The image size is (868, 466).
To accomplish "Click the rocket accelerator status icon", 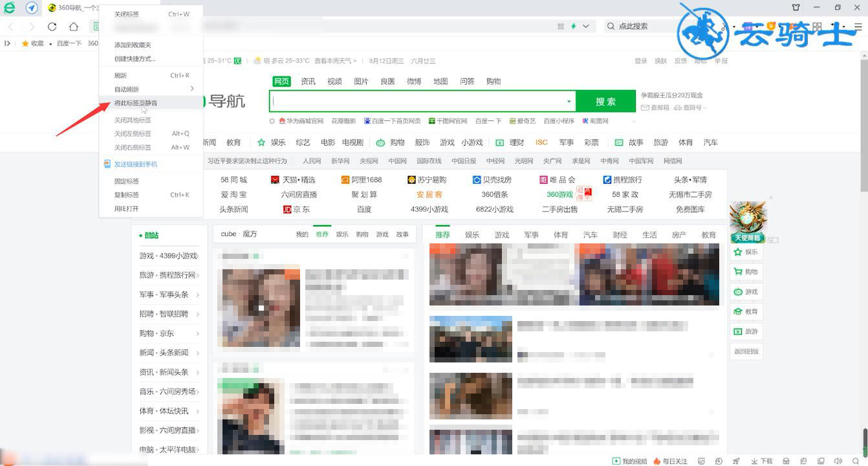I will [x=736, y=461].
